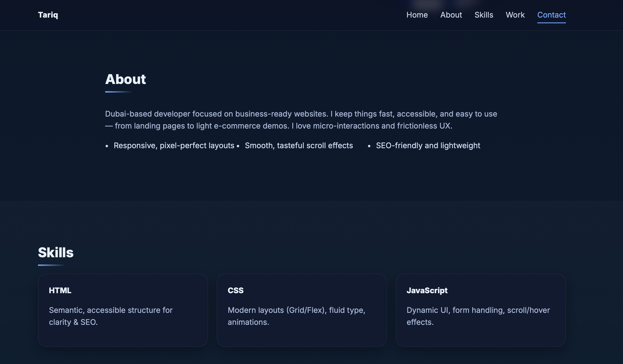Click the accent underline beneath the About heading
The width and height of the screenshot is (623, 364).
[118, 92]
